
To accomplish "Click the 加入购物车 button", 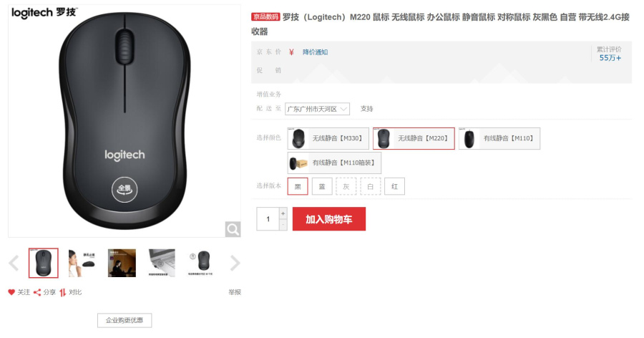I will click(x=329, y=218).
